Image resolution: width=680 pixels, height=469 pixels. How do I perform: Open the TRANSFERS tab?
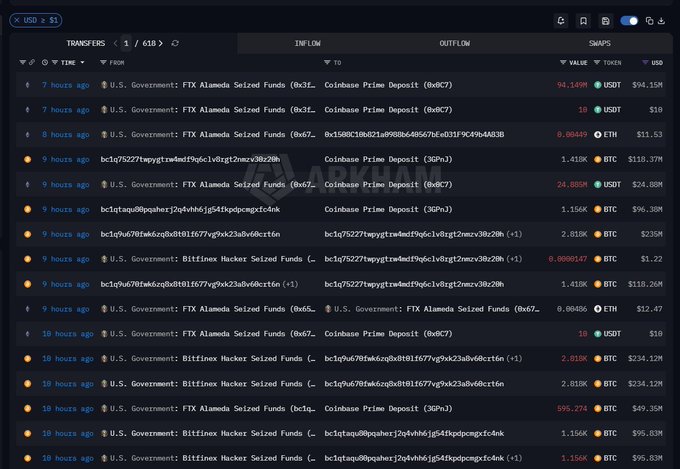click(x=85, y=43)
